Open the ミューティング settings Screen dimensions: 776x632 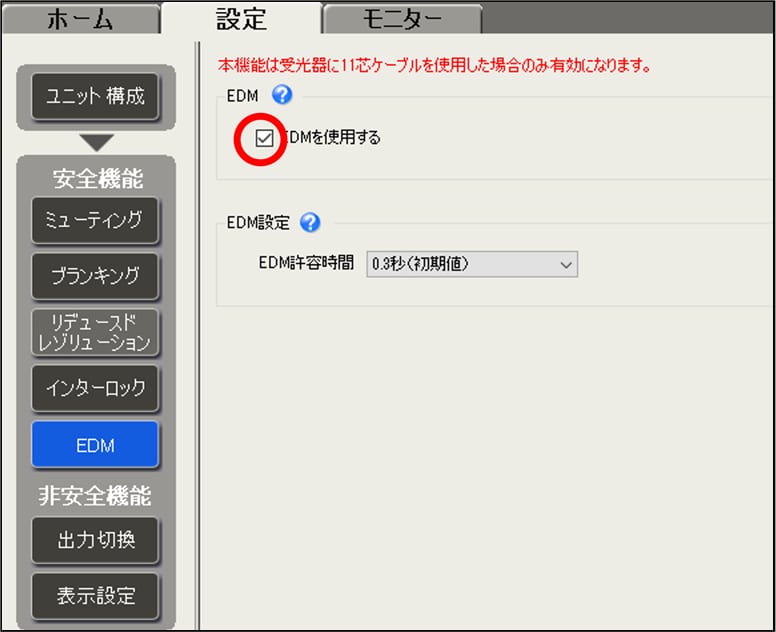tap(95, 219)
